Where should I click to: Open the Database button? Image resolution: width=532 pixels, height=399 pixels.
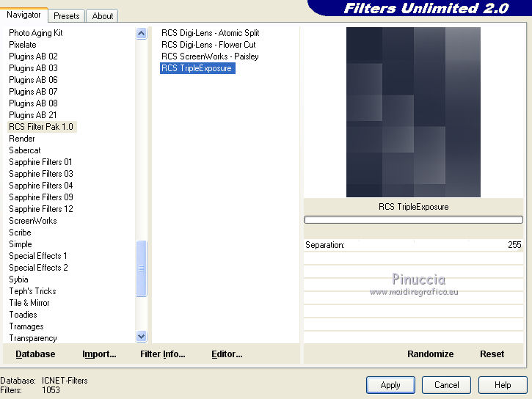[35, 354]
